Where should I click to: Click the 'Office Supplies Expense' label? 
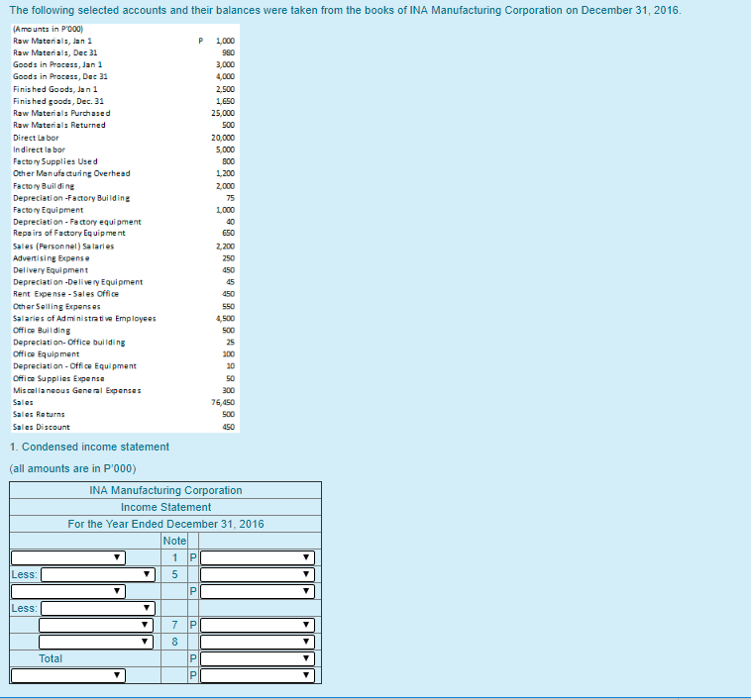click(58, 378)
